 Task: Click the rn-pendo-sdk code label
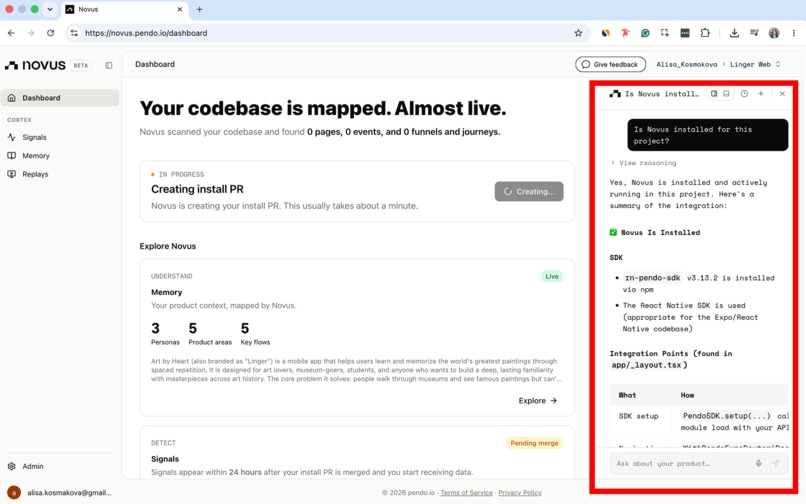652,278
